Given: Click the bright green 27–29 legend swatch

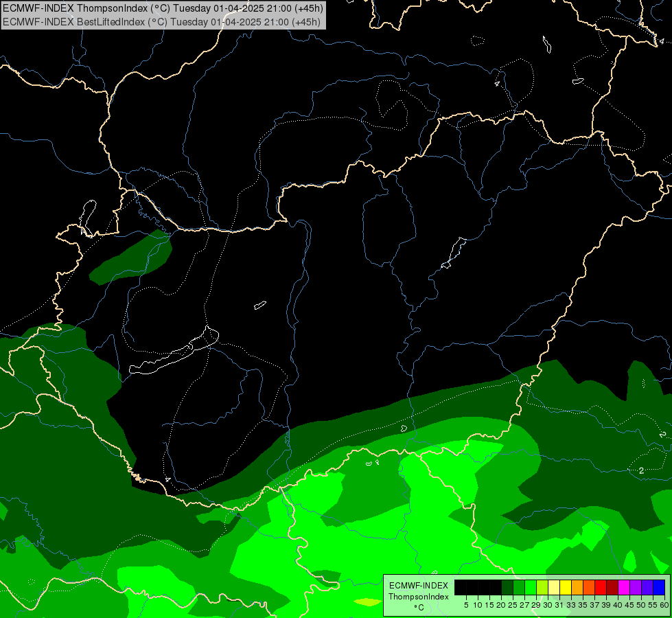Looking at the screenshot, I should [x=531, y=587].
